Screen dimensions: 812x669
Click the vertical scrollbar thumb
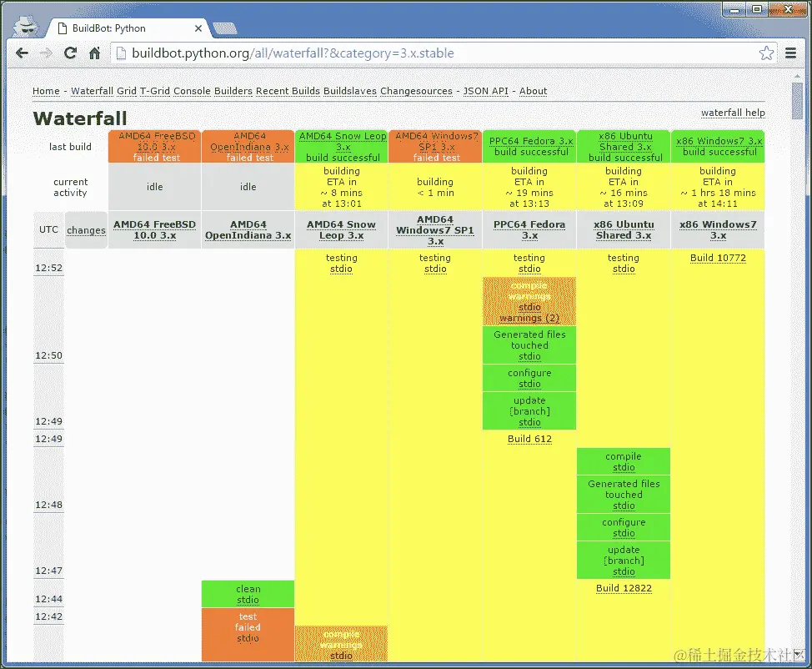[798, 102]
